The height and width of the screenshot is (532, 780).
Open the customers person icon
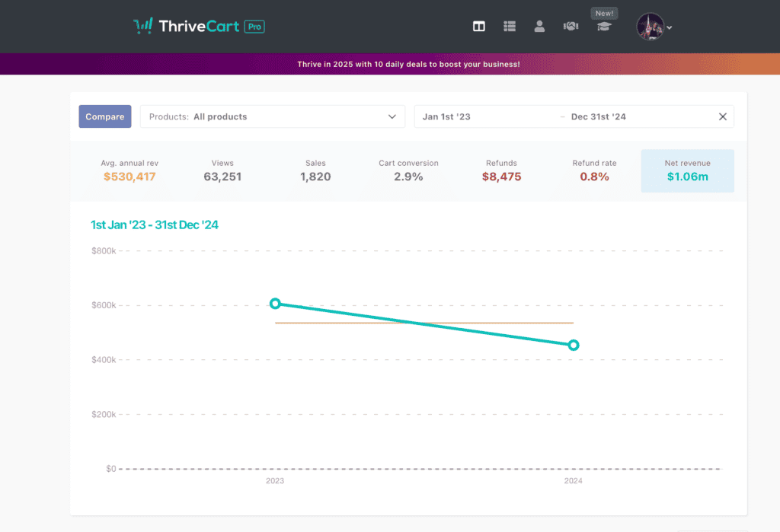[x=539, y=27]
